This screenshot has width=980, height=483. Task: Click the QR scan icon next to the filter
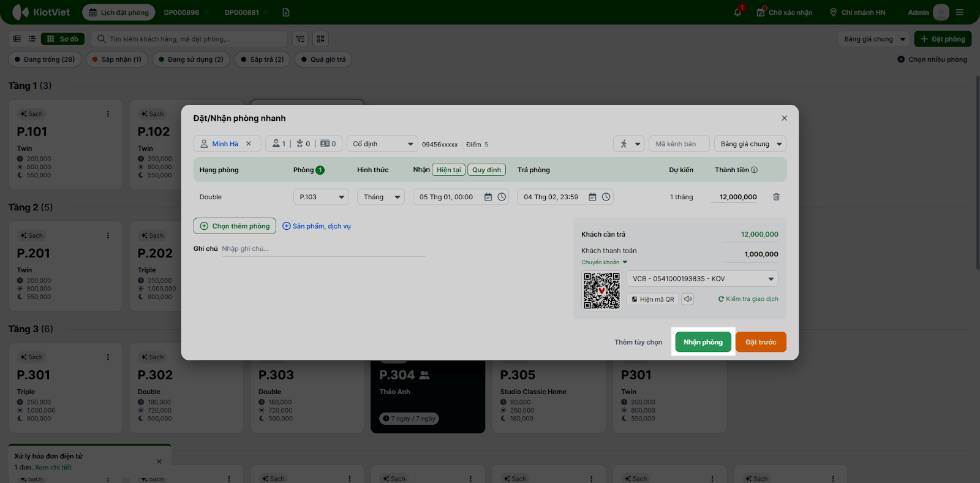tap(320, 39)
